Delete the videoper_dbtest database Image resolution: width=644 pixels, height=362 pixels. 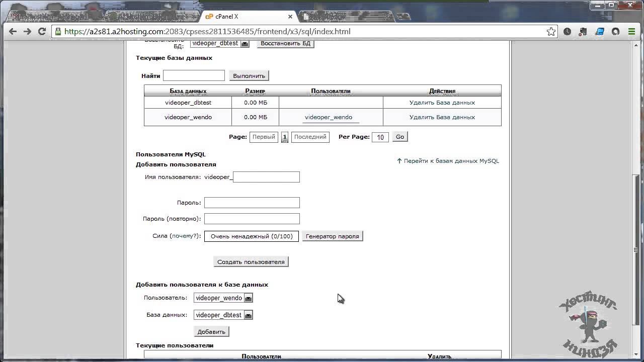click(442, 103)
